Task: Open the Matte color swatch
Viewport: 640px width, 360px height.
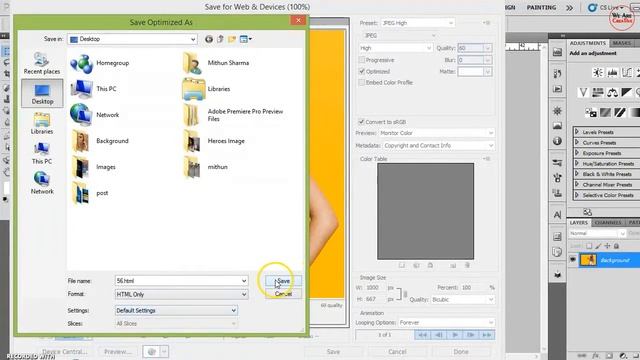Action: (x=471, y=72)
